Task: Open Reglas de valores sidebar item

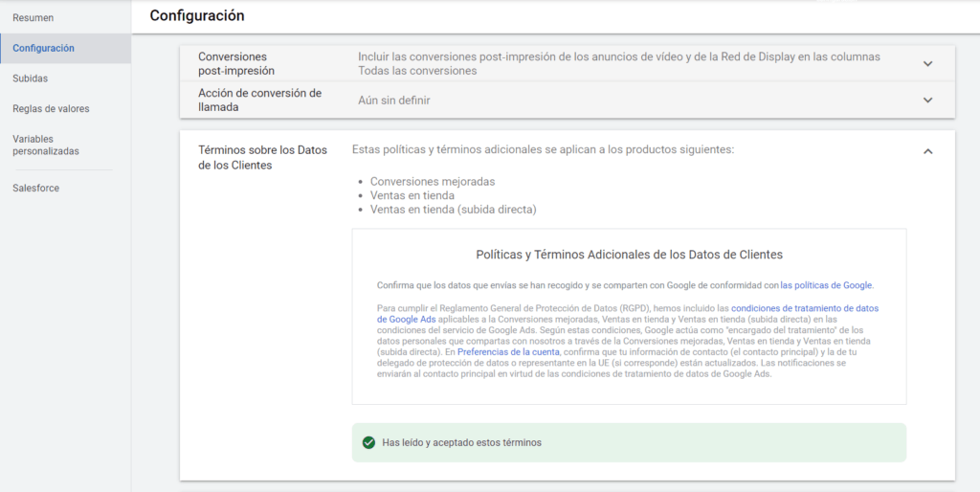Action: [51, 109]
